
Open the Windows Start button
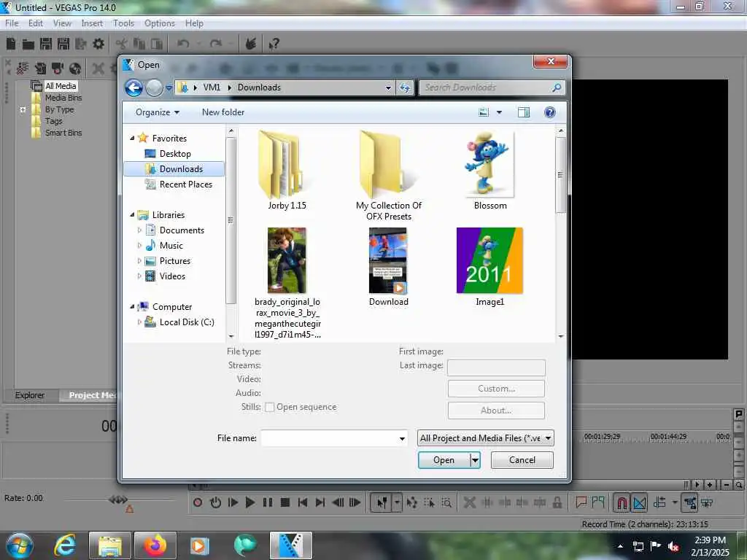click(x=19, y=546)
